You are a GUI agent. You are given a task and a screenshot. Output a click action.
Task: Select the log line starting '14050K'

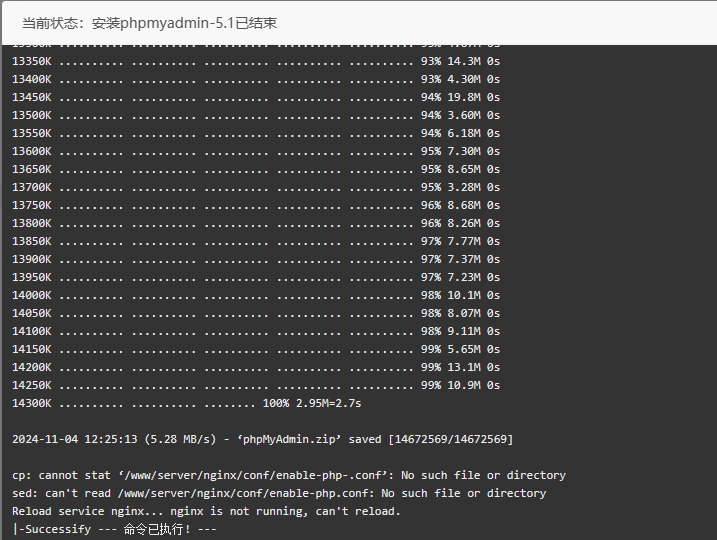256,313
